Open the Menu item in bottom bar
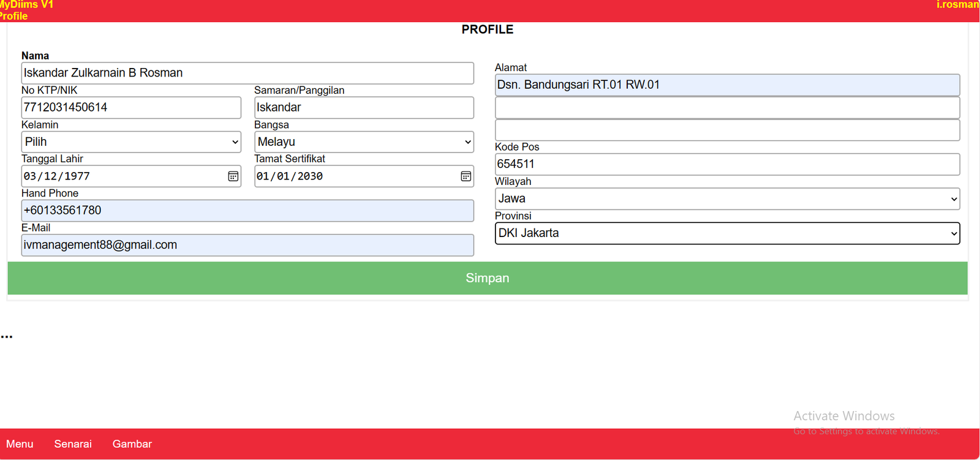 (20, 444)
